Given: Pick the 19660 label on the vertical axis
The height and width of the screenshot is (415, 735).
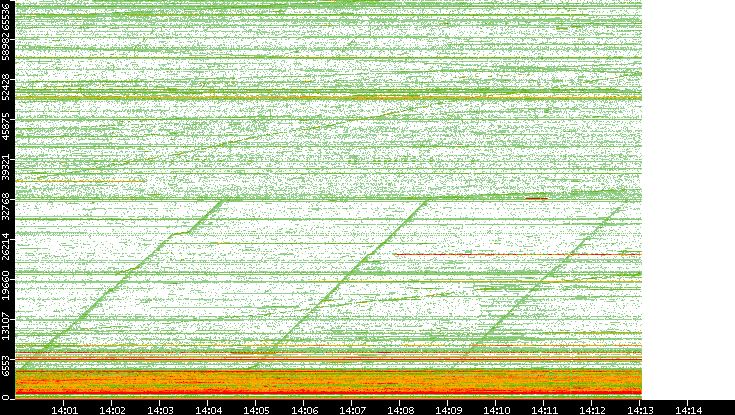Looking at the screenshot, I should click(6, 285).
